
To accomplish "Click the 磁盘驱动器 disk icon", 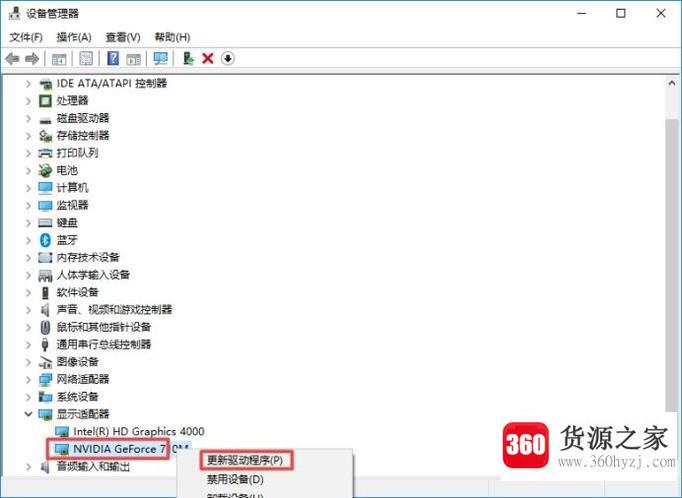I will point(45,119).
